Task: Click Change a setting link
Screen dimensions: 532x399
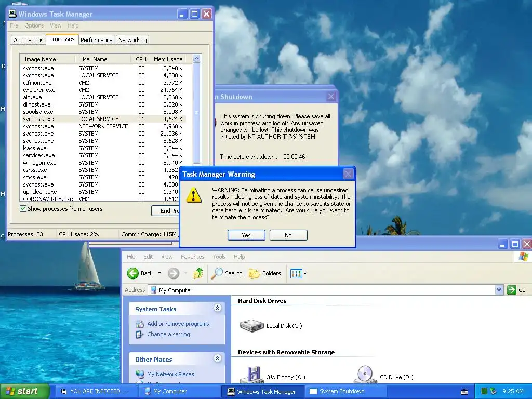Action: 168,334
